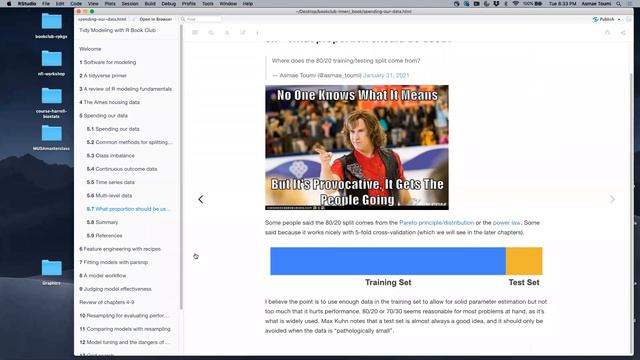Open the Session menu
640x360 pixels.
coord(130,4)
